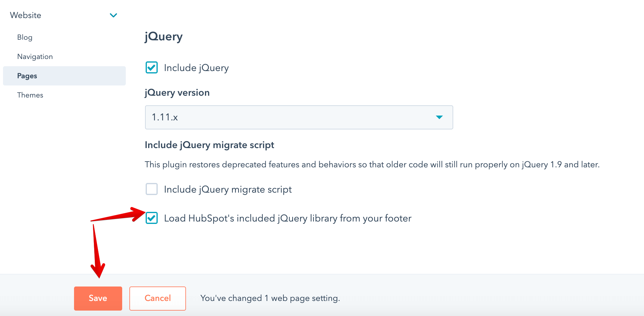Viewport: 644px width, 316px height.
Task: Enable the Include jQuery migrate script option
Action: 152,189
